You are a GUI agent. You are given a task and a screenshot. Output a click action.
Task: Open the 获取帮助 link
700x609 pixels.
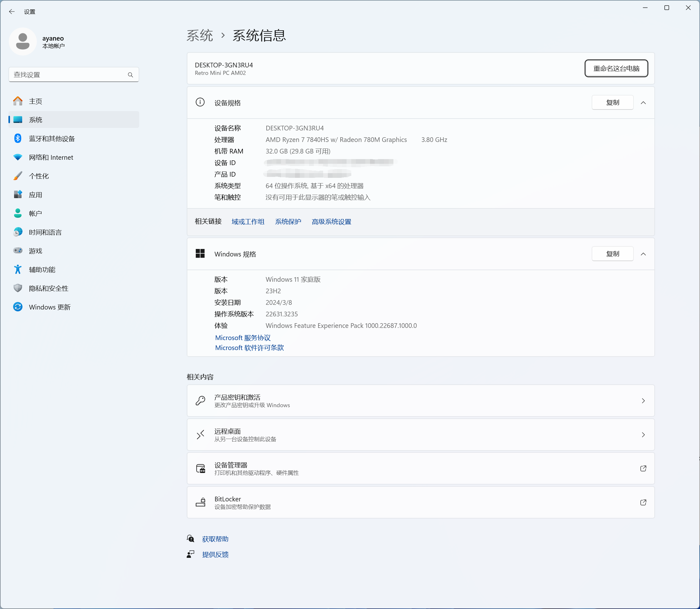[215, 539]
